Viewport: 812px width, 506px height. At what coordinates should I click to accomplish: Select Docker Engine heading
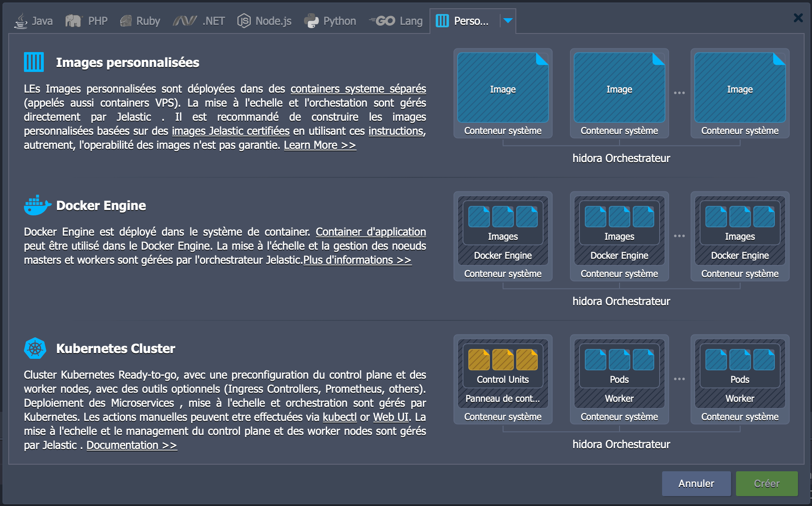[x=101, y=205]
